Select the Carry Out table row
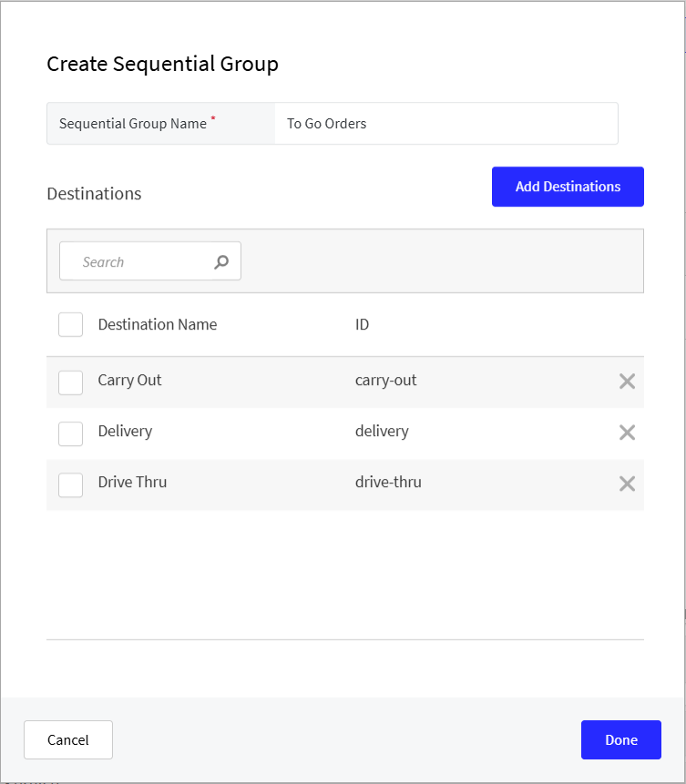Image resolution: width=686 pixels, height=784 pixels. (273, 381)
